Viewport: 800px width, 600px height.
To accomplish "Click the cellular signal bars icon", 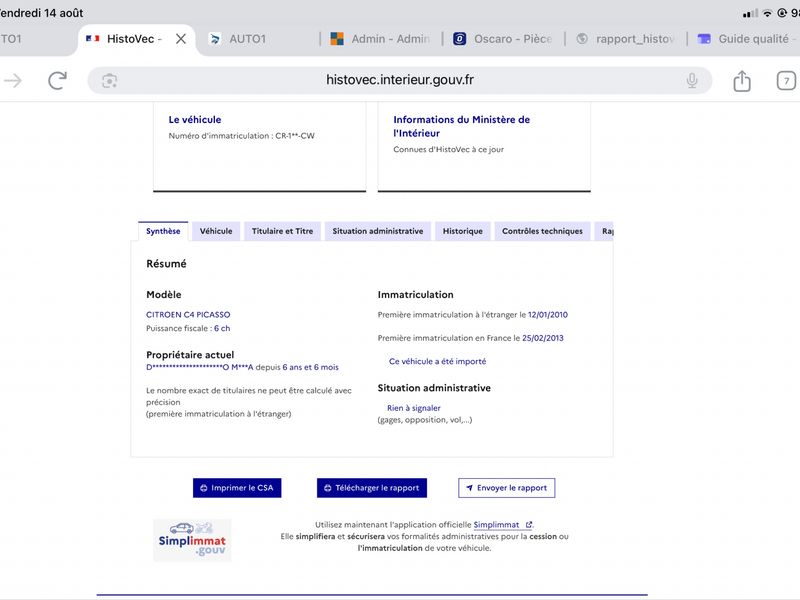I will pyautogui.click(x=750, y=14).
